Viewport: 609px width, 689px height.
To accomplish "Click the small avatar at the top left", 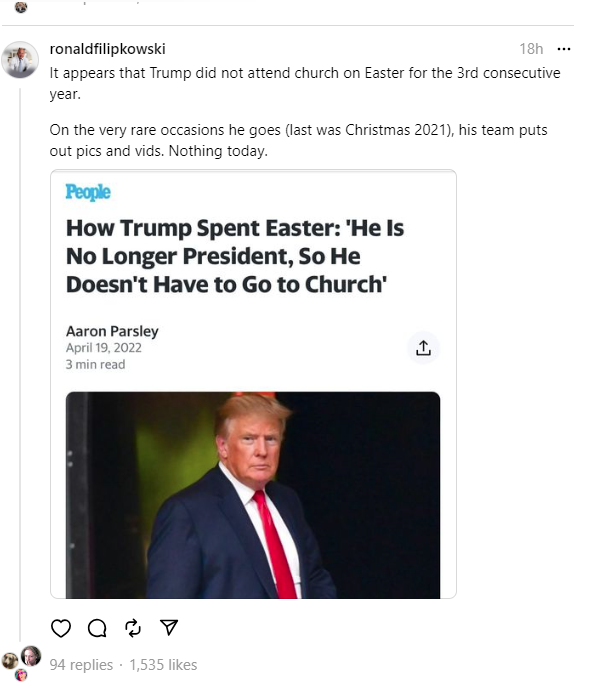I will pos(21,7).
